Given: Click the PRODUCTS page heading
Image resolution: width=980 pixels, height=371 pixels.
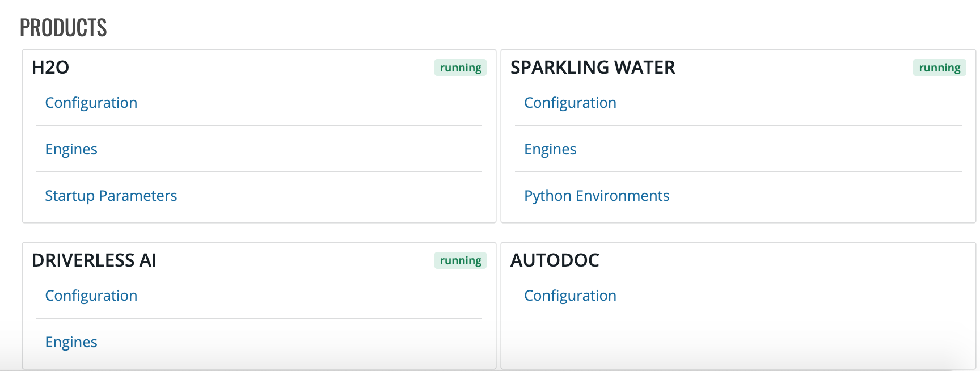Looking at the screenshot, I should (64, 28).
